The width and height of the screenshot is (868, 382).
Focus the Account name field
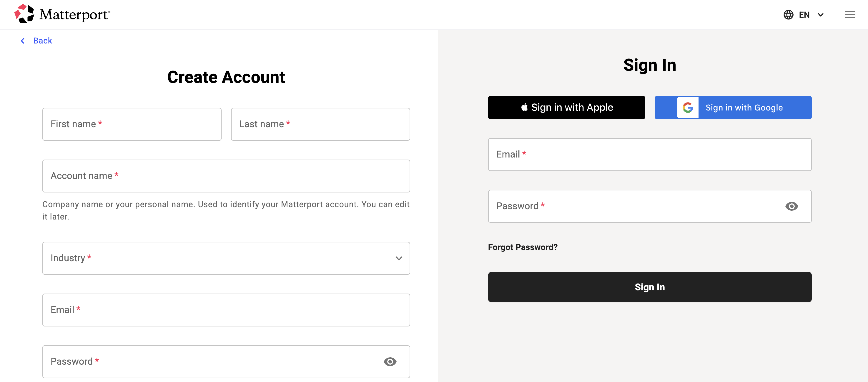(x=226, y=176)
